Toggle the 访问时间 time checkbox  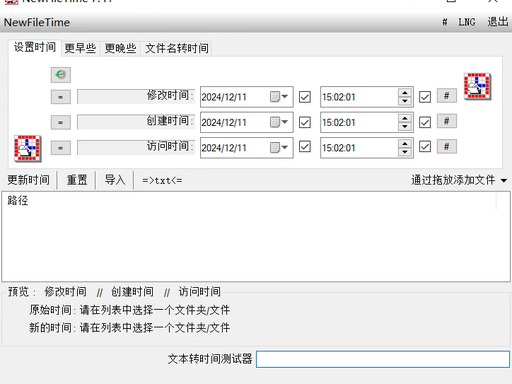click(x=425, y=147)
